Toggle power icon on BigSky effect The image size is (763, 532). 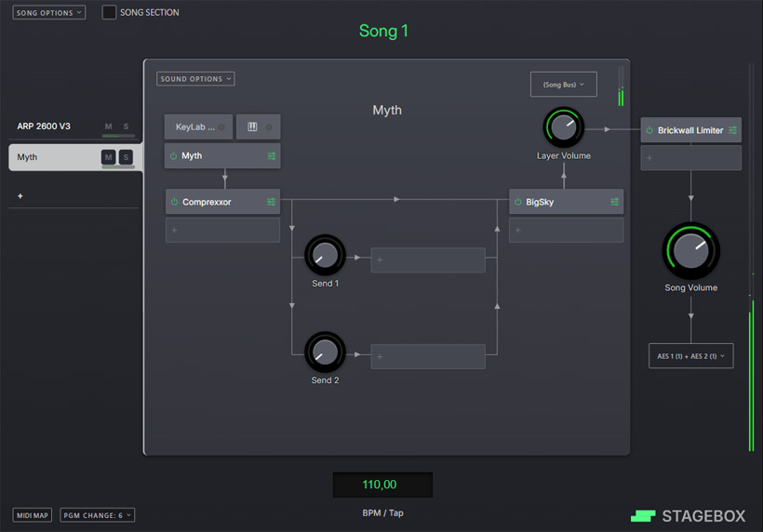pyautogui.click(x=517, y=202)
